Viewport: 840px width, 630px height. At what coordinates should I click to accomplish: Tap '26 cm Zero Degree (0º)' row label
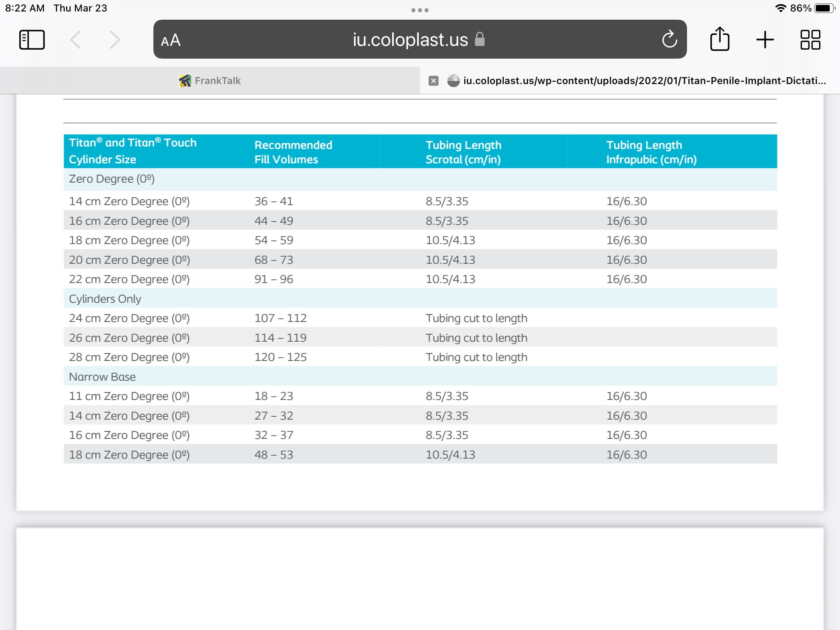(x=129, y=338)
